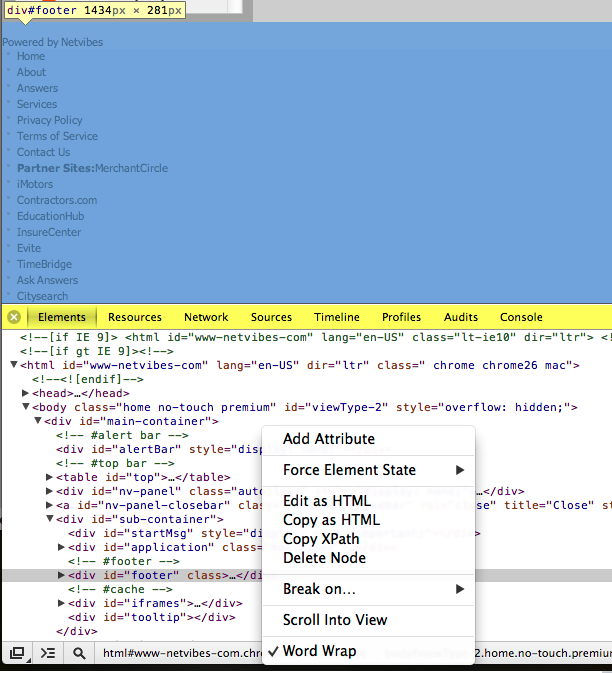Open the Services footer link
The width and height of the screenshot is (612, 673).
pyautogui.click(x=37, y=104)
